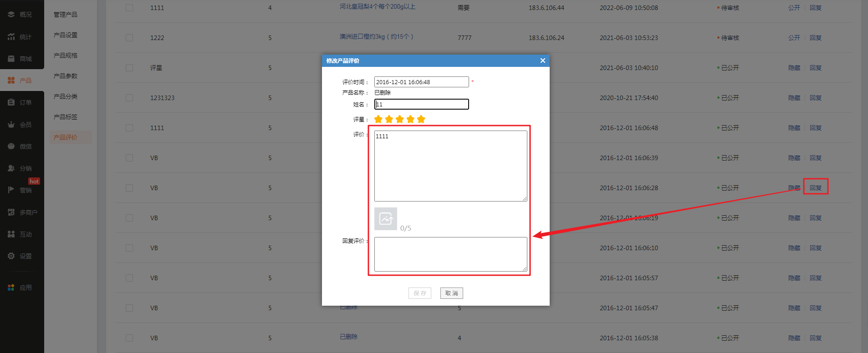Click 隐藏 link in 评星 row

tap(794, 68)
